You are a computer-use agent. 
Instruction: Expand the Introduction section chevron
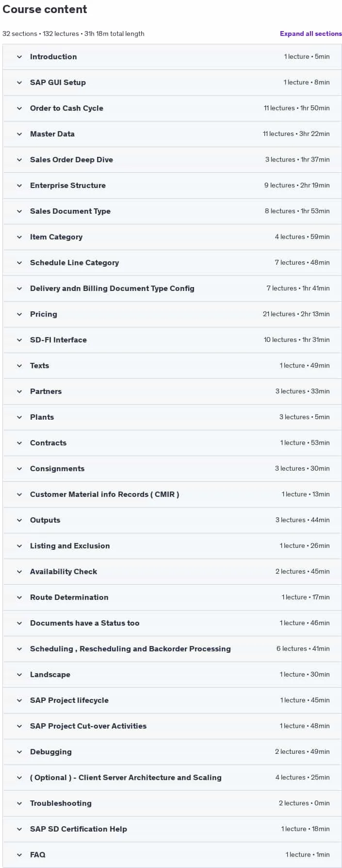[19, 57]
